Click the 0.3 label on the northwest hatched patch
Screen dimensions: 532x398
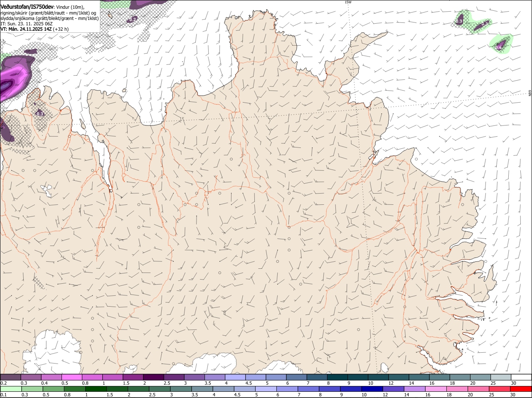[40, 114]
